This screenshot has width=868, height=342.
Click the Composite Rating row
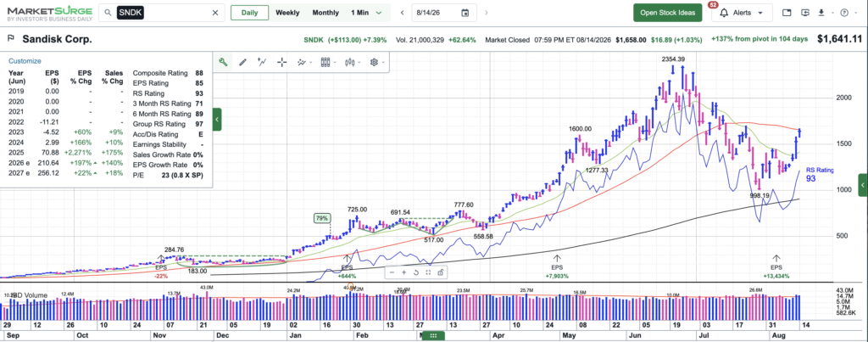[x=168, y=73]
